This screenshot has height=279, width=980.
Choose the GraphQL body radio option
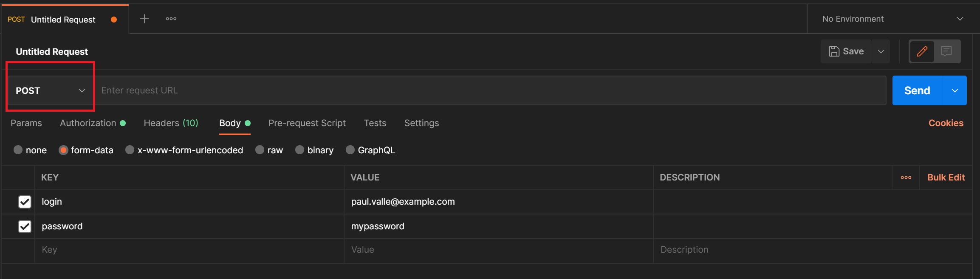click(350, 150)
